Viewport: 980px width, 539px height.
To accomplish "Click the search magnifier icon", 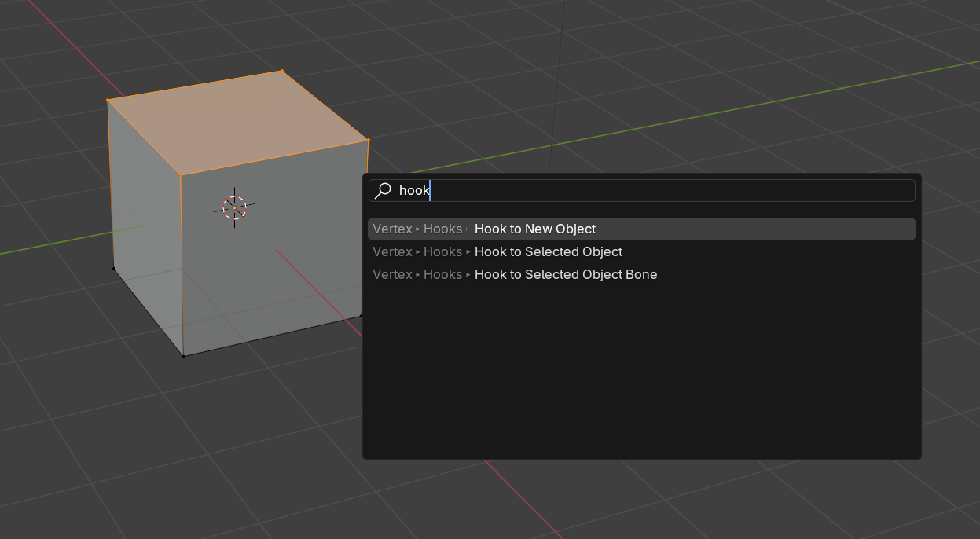I will click(x=383, y=190).
